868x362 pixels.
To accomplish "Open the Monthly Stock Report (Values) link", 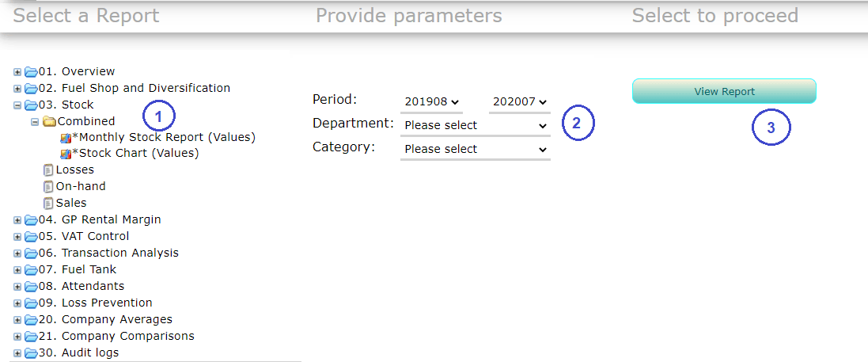I will point(164,137).
